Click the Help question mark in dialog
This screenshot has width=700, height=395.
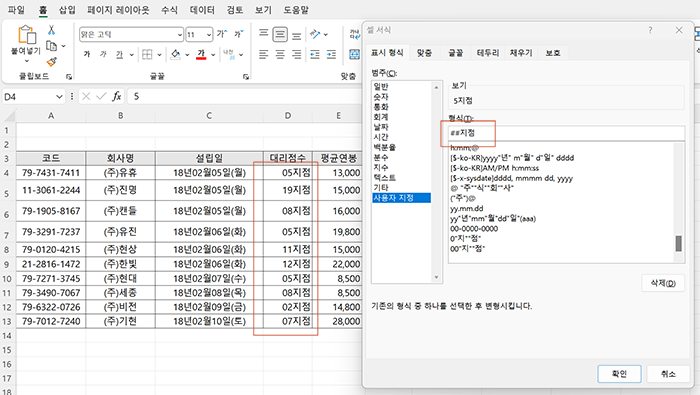click(x=650, y=30)
